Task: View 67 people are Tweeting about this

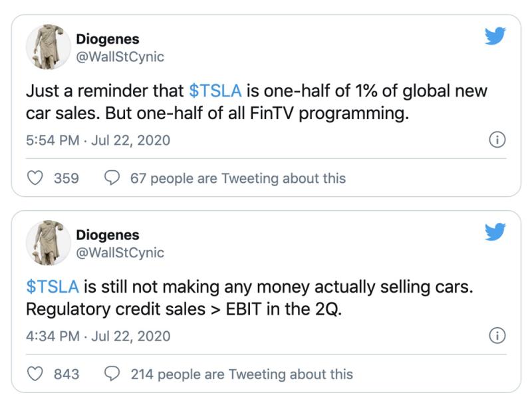Action: click(238, 178)
